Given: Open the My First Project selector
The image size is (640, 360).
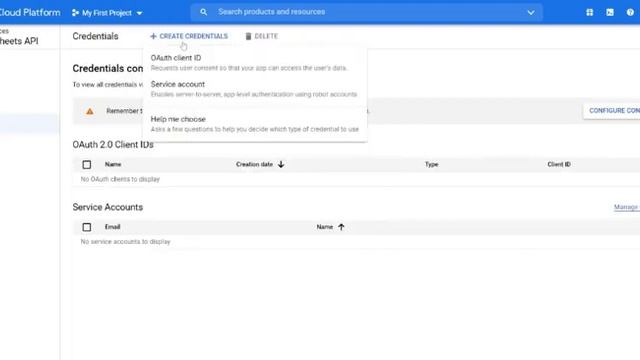Looking at the screenshot, I should coord(107,13).
